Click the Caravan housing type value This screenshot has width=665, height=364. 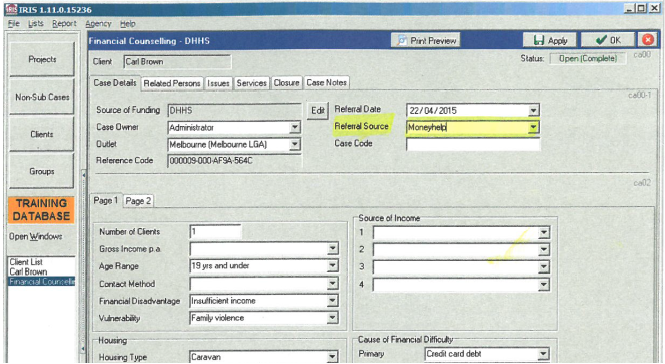tap(206, 357)
